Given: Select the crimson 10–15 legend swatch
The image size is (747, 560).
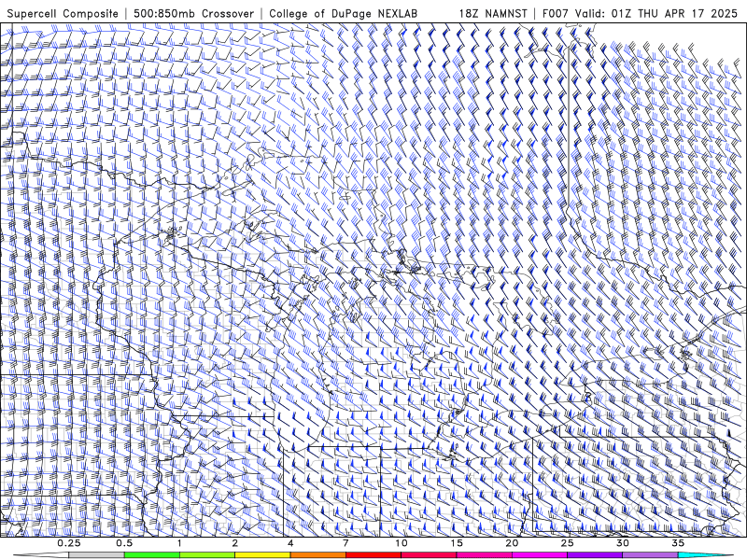Looking at the screenshot, I should (429, 555).
